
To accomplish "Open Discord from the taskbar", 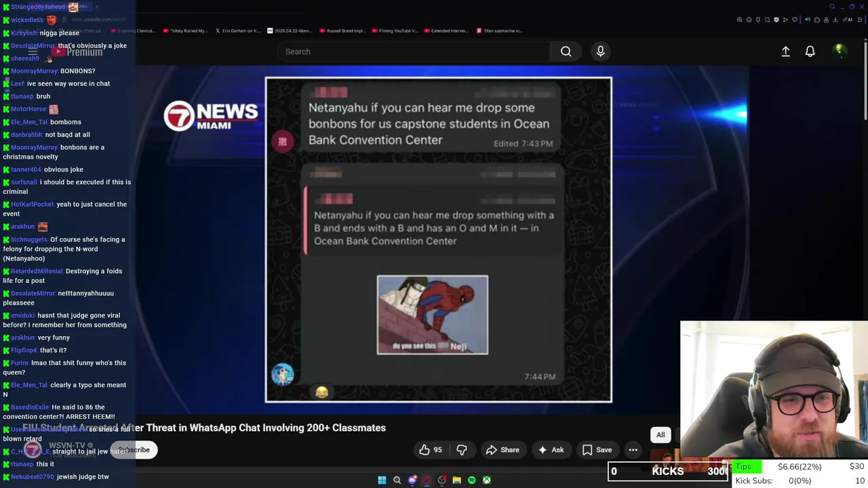I will tap(412, 480).
